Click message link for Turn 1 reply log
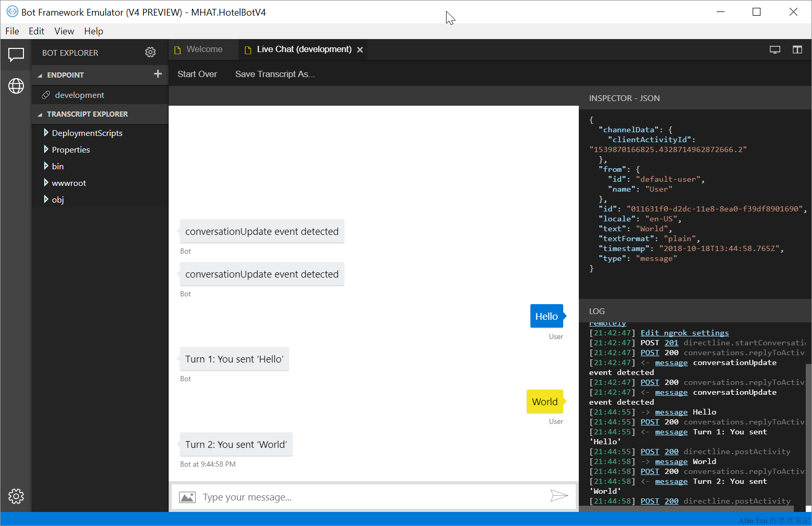 pyautogui.click(x=671, y=432)
